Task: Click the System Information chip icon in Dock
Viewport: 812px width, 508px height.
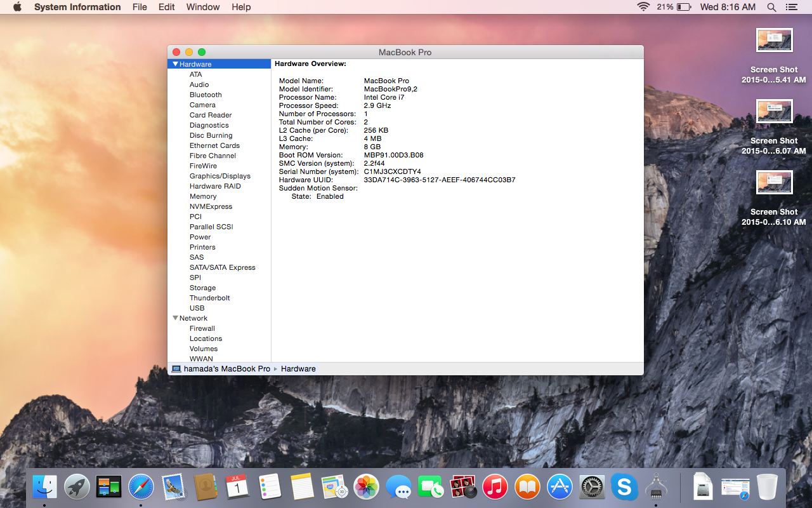Action: [x=656, y=487]
